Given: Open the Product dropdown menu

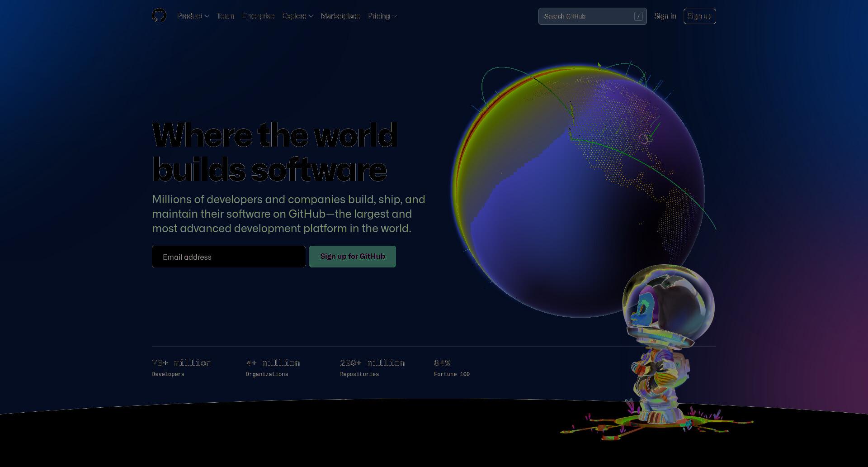Looking at the screenshot, I should tap(193, 16).
